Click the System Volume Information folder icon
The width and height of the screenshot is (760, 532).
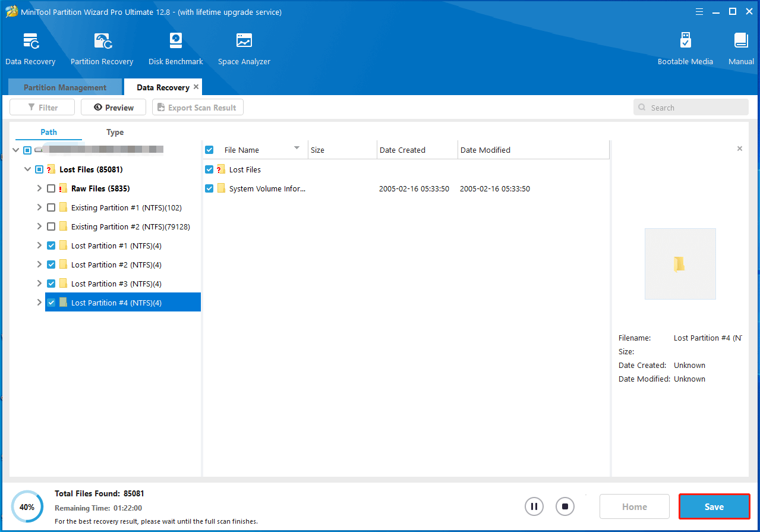coord(221,188)
